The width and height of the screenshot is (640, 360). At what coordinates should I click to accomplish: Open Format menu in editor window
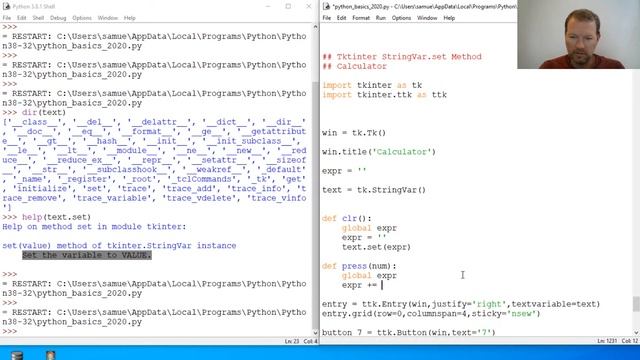tap(361, 18)
